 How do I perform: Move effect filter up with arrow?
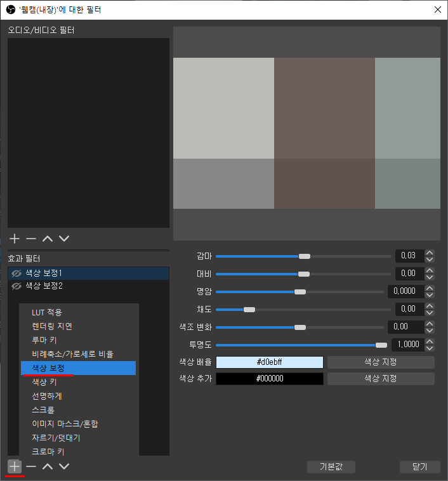48,466
